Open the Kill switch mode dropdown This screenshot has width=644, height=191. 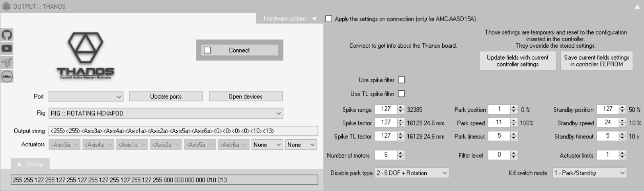coord(589,173)
